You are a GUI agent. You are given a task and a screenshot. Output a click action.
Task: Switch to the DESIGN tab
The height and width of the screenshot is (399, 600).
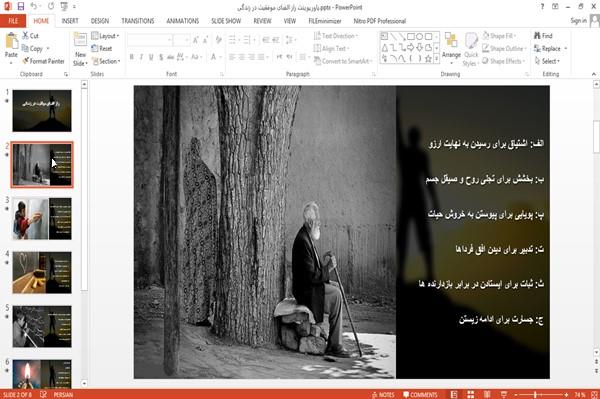tap(100, 21)
